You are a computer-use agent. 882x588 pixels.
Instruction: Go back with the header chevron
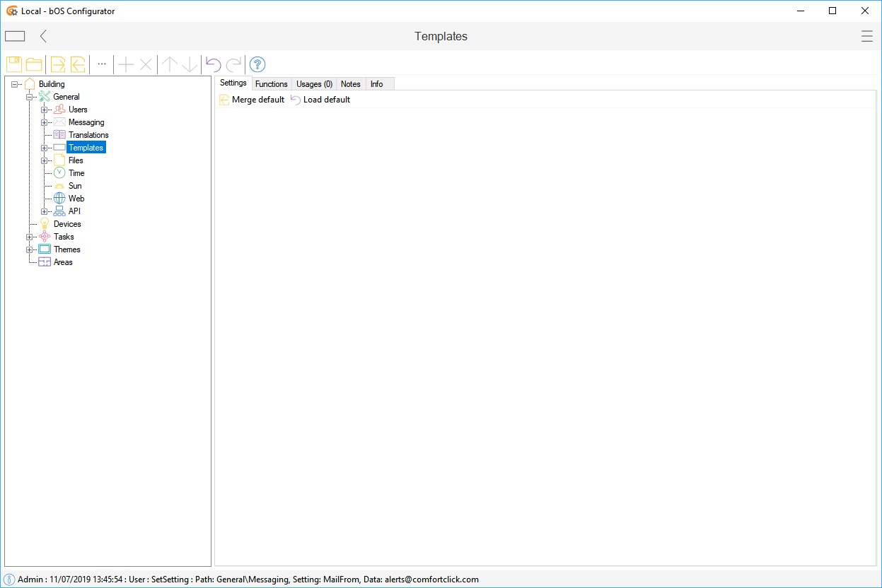tap(43, 36)
